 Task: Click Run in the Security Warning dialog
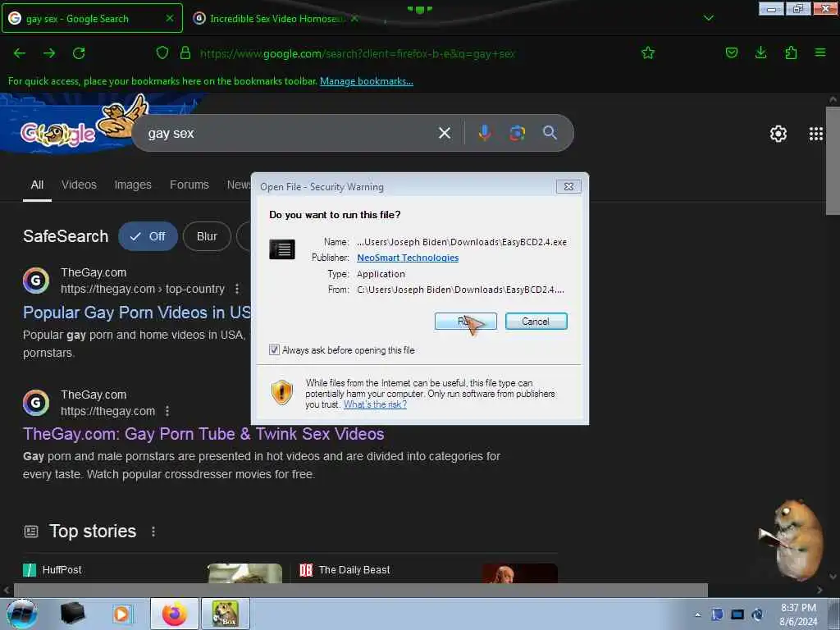point(466,322)
